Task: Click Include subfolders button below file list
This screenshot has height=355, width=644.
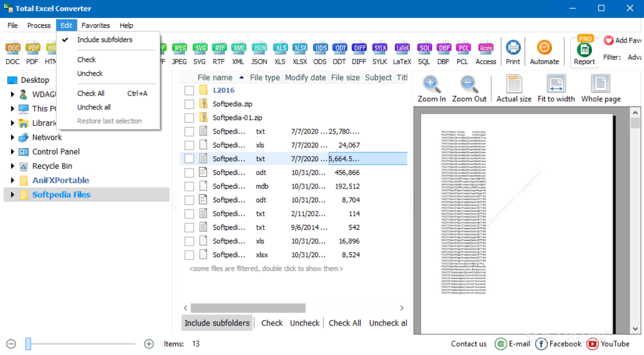Action: 217,323
